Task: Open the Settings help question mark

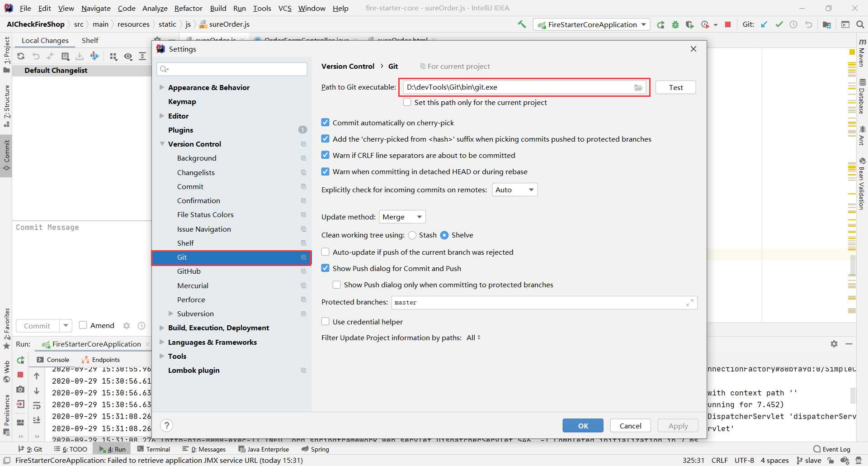Action: [167, 425]
